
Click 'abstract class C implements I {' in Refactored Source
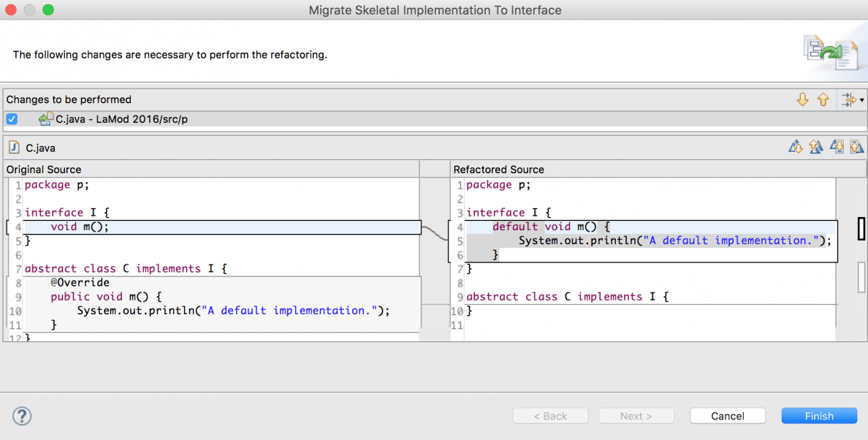(568, 297)
